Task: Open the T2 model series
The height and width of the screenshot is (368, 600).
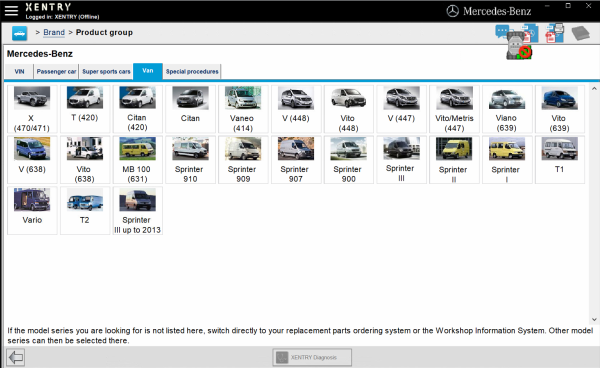Action: (x=85, y=211)
